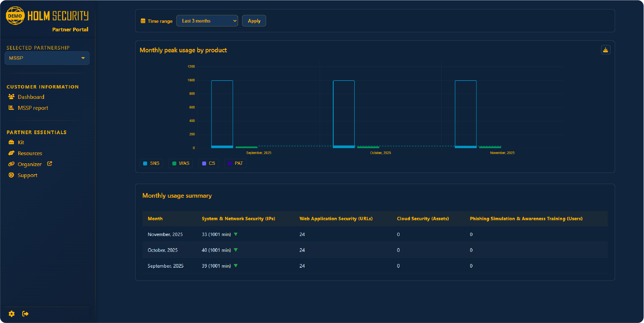Screen dimensions: 644x323
Task: Open settings with the gear icon
Action: click(11, 314)
